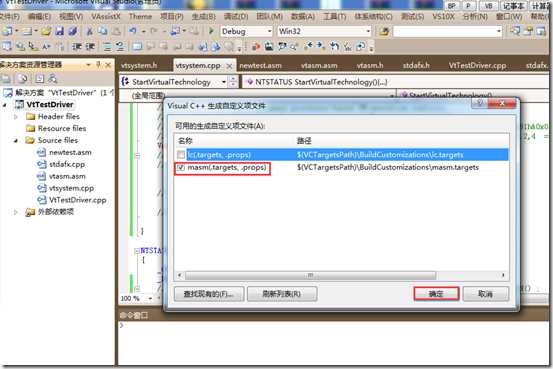Click the 查找现有的(F)... button

click(x=209, y=294)
